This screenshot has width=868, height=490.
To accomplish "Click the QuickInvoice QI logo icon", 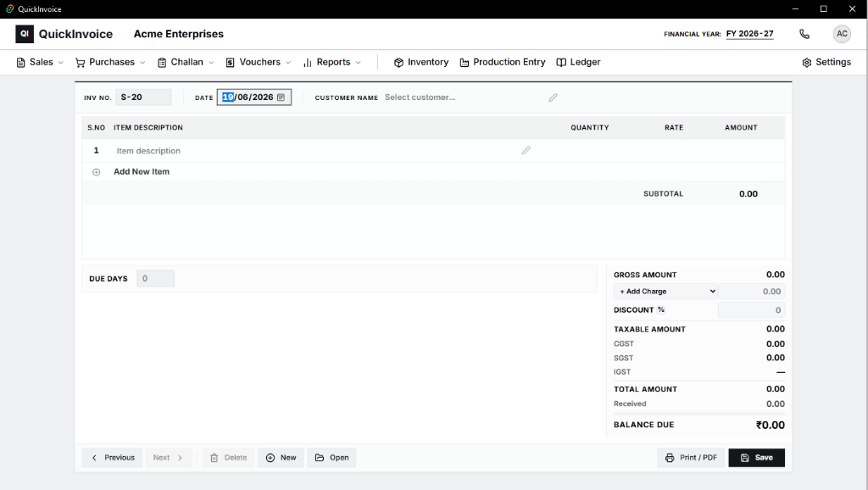I will [x=25, y=34].
